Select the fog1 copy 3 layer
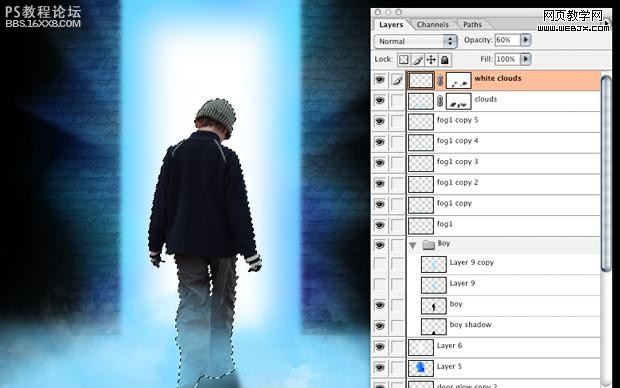The width and height of the screenshot is (620, 388). tap(503, 163)
